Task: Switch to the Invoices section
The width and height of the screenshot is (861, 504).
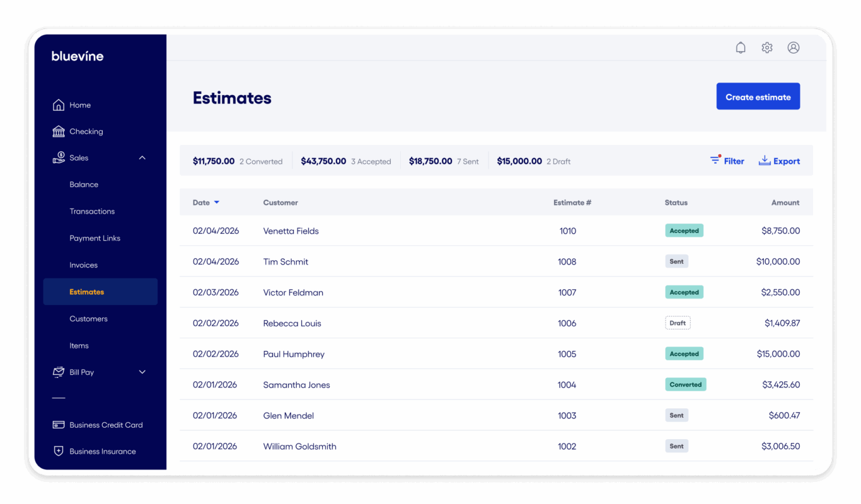Action: coord(83,265)
